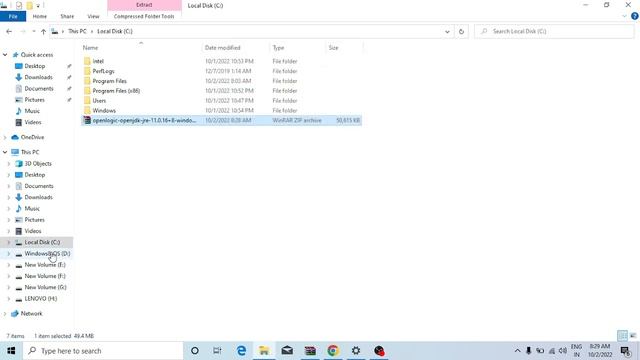Open Settings gear on taskbar
This screenshot has width=640, height=360.
click(356, 351)
